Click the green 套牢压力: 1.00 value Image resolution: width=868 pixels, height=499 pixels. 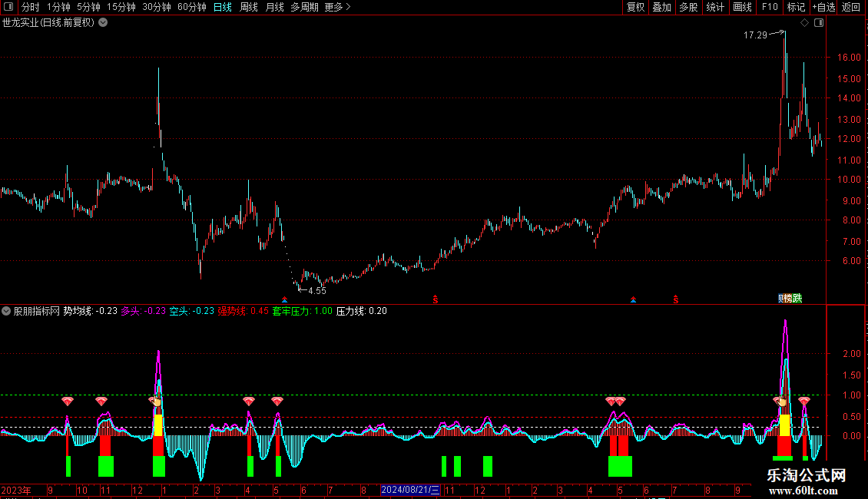[302, 312]
